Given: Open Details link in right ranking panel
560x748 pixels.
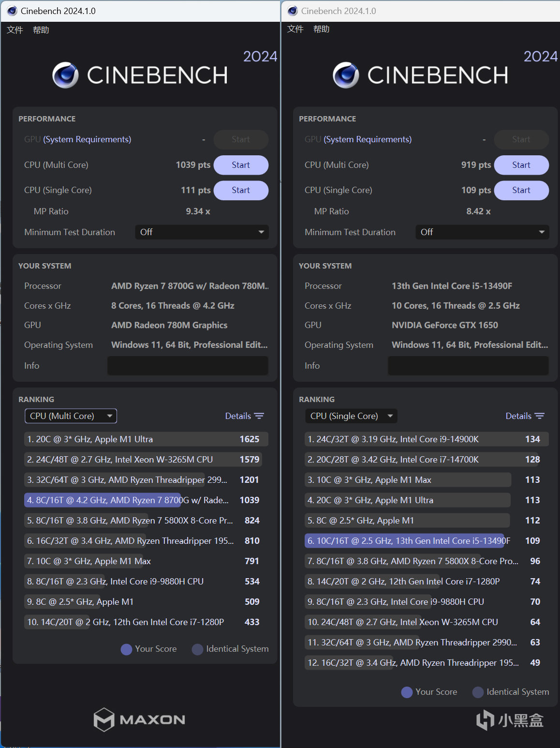Looking at the screenshot, I should coord(518,416).
